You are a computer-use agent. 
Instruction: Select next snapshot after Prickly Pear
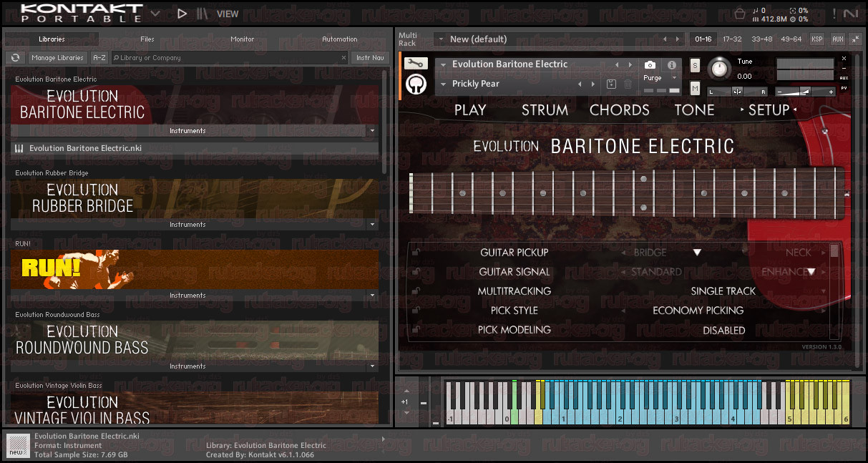coord(593,84)
